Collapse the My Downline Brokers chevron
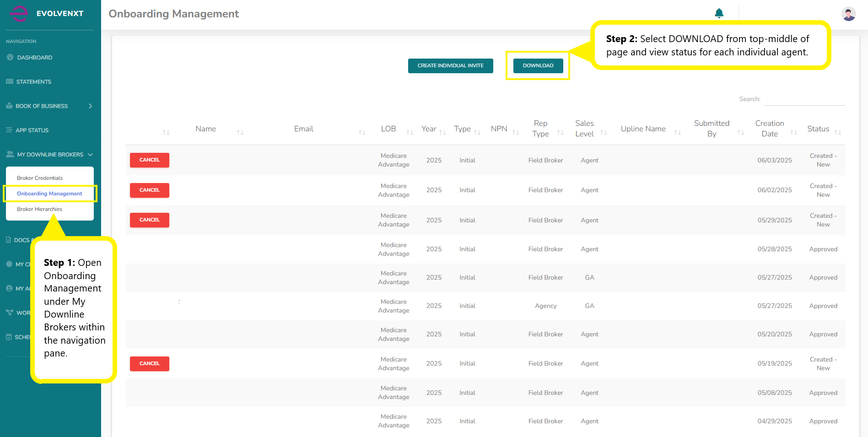 90,155
